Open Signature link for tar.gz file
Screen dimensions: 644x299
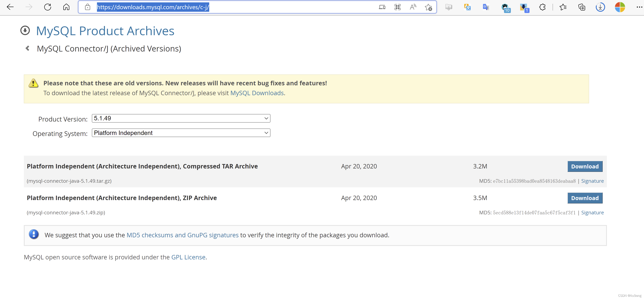tap(592, 181)
